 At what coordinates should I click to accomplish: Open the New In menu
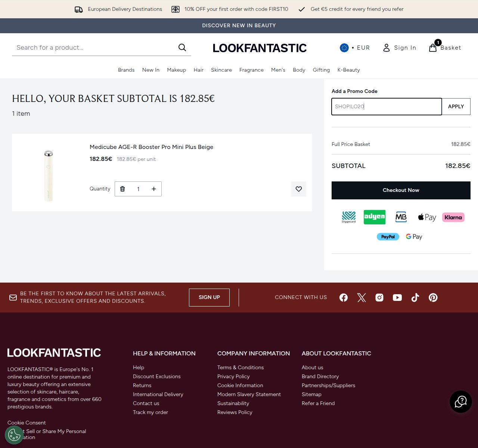(x=151, y=70)
